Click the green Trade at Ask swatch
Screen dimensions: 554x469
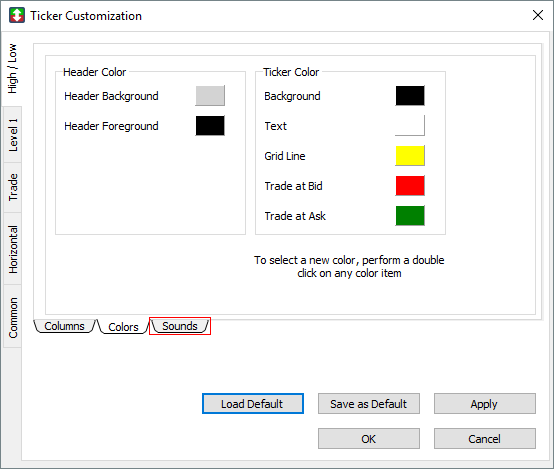coord(410,216)
